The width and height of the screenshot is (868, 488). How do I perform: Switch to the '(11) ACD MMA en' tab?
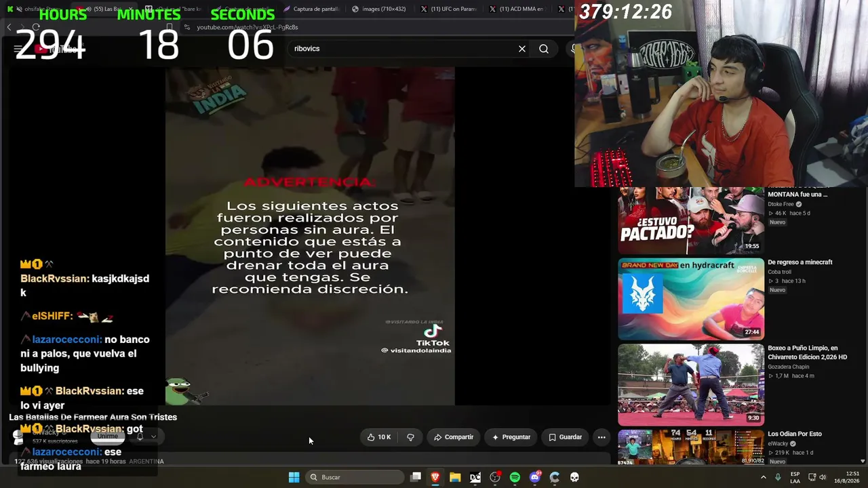[516, 9]
